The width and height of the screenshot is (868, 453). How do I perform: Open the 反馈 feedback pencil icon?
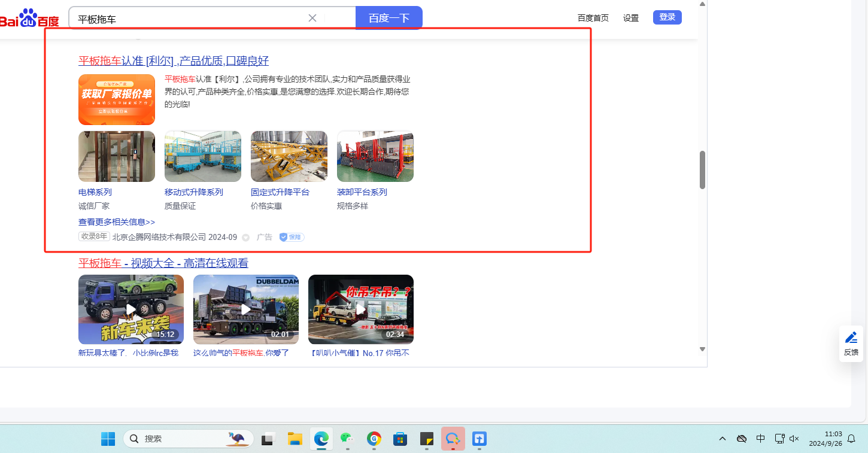coord(851,338)
